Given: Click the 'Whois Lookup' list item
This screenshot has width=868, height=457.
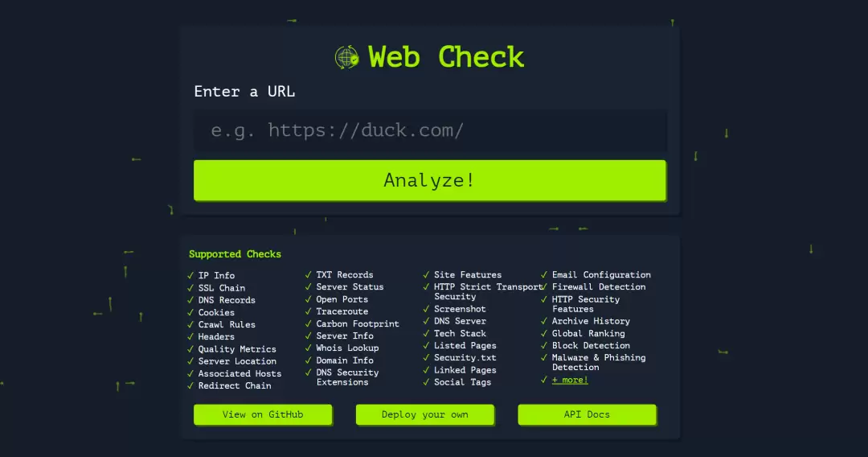Looking at the screenshot, I should click(x=347, y=348).
